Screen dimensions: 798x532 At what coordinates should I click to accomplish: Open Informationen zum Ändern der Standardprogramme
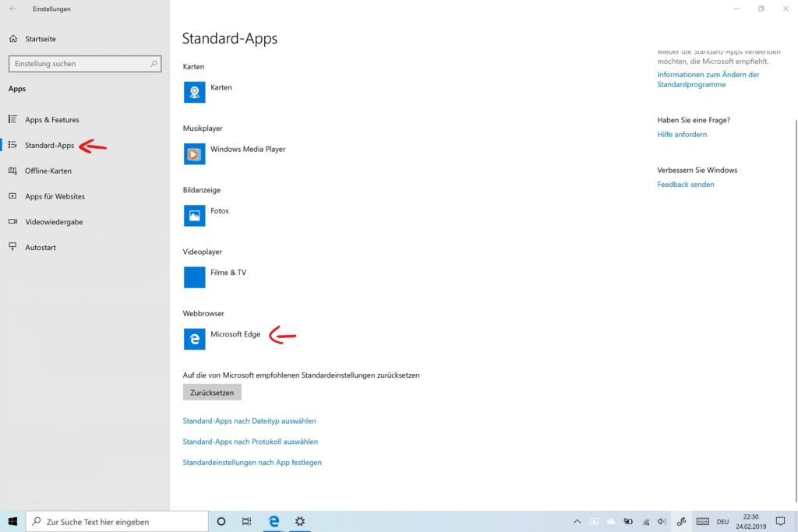pyautogui.click(x=708, y=79)
